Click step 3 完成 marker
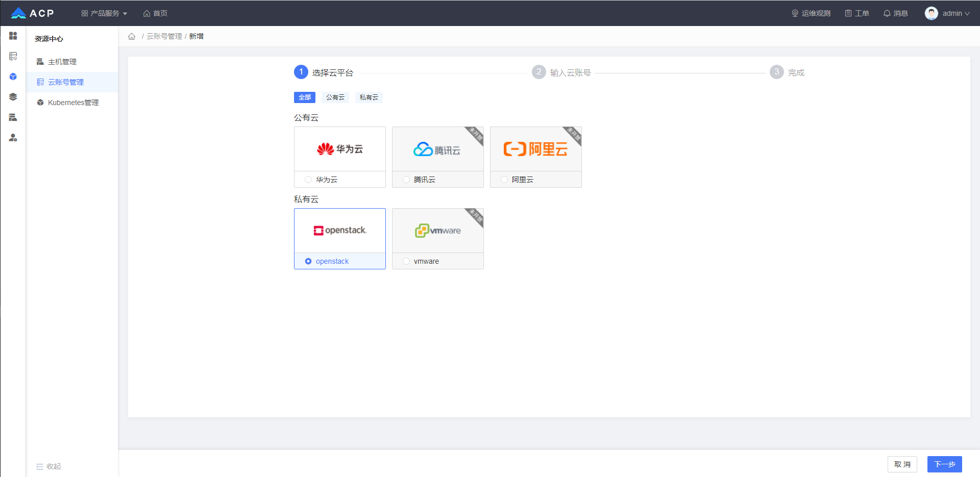Image resolution: width=980 pixels, height=477 pixels. coord(777,72)
